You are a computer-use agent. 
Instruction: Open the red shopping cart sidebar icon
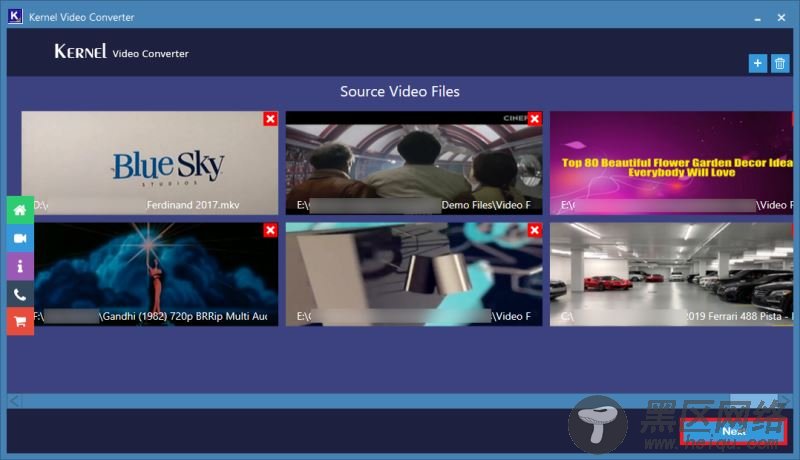pos(20,321)
